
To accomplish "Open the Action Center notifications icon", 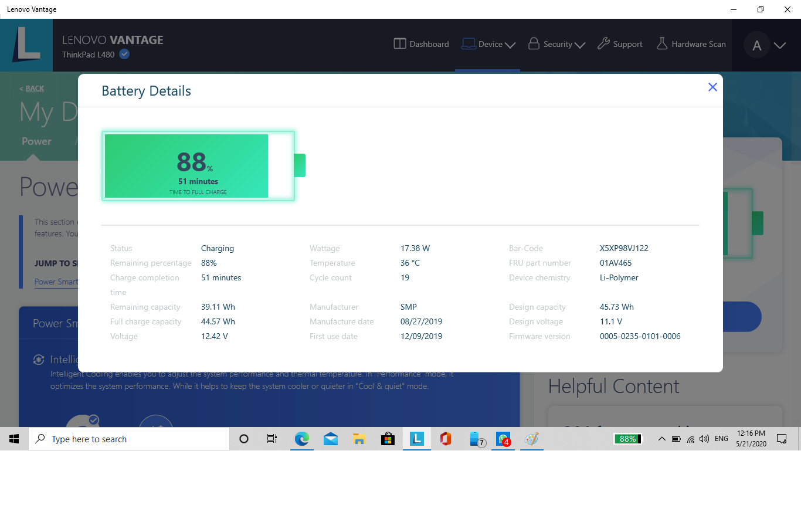I will pyautogui.click(x=782, y=439).
